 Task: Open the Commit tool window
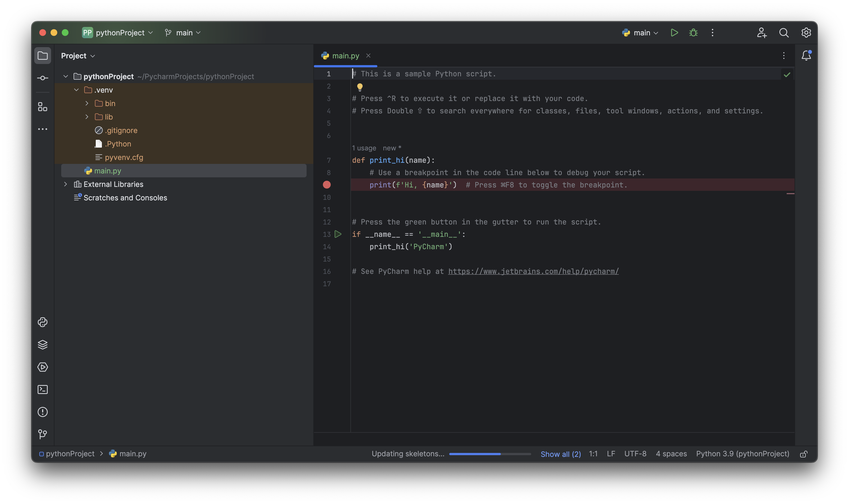pyautogui.click(x=42, y=78)
